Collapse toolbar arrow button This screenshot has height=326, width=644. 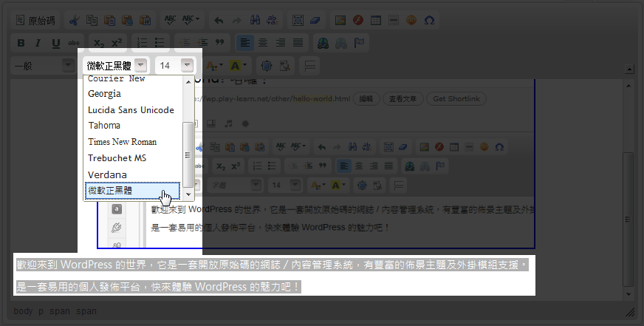(x=630, y=69)
